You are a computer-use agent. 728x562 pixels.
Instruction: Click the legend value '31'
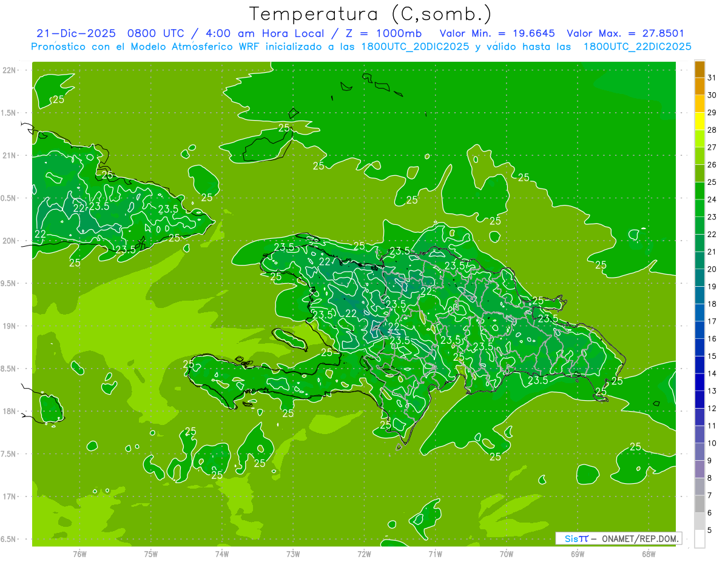[712, 78]
